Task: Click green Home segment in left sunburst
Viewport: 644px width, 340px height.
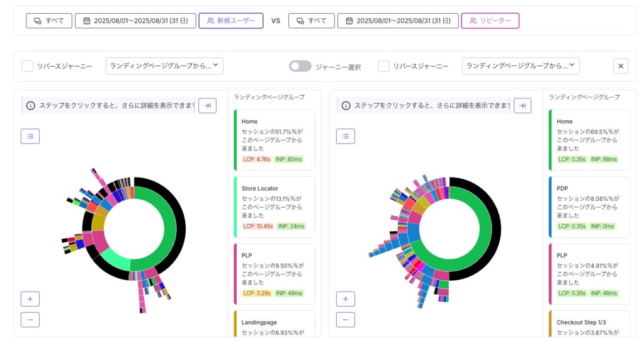Action: click(169, 229)
